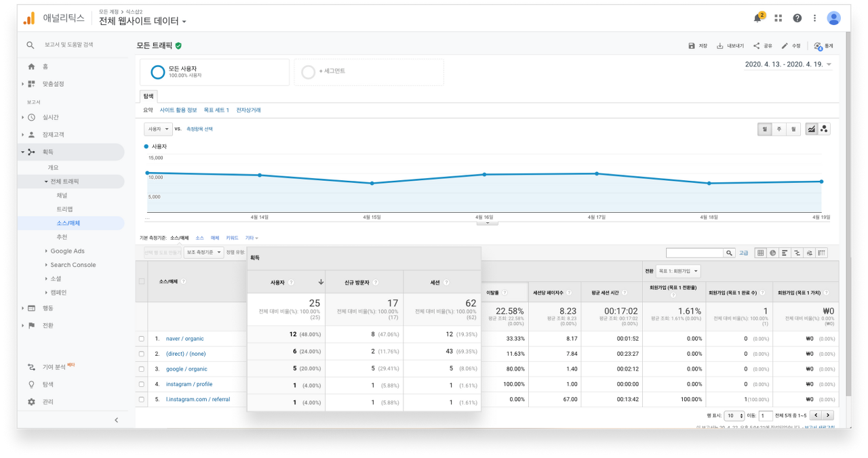Select the 일 (day) granularity toggle

(765, 129)
